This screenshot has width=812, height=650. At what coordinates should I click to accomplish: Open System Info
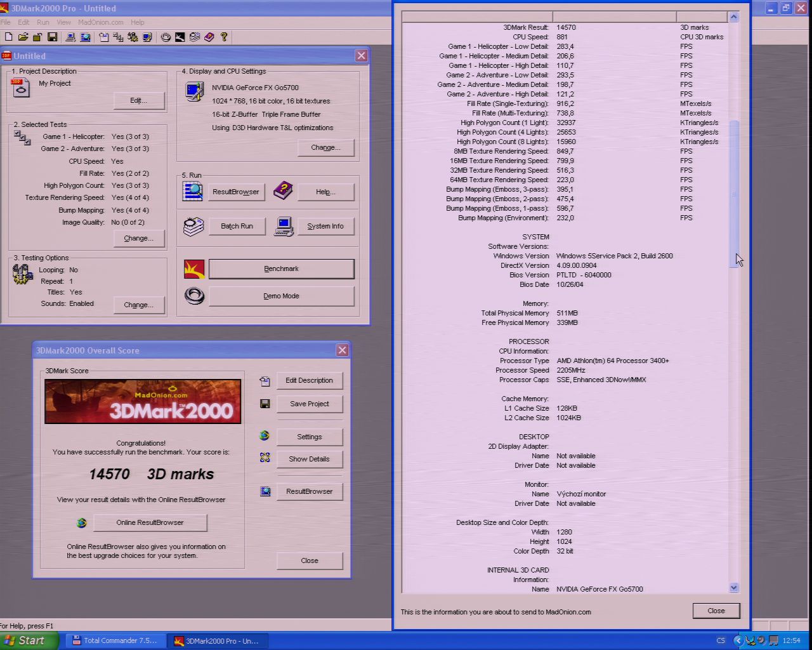click(x=325, y=227)
